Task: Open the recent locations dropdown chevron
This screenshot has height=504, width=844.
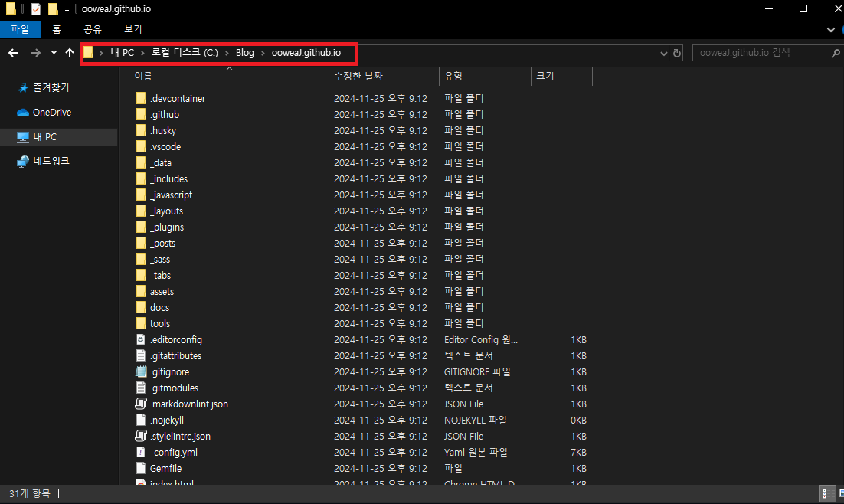Action: 54,53
